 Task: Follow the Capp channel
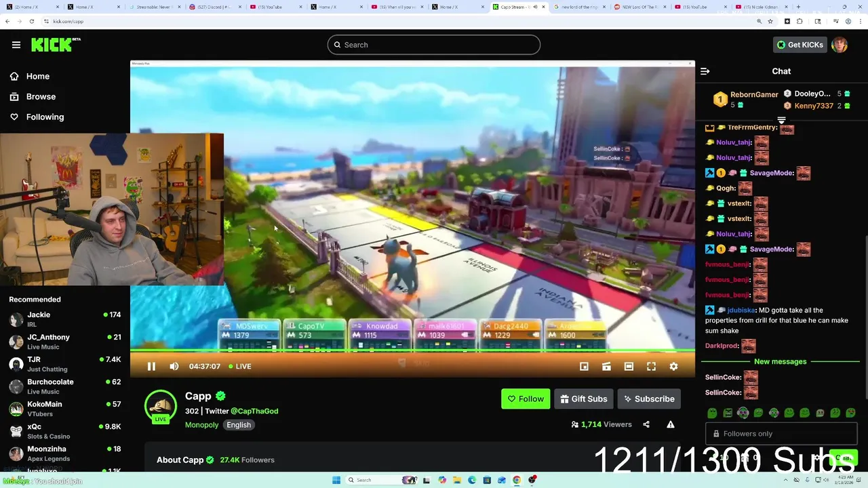pyautogui.click(x=526, y=399)
